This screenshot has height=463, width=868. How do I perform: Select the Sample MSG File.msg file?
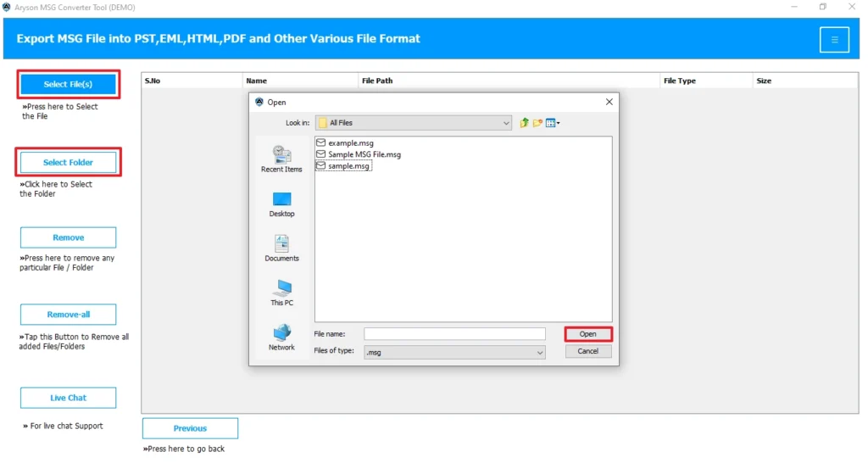tap(359, 154)
